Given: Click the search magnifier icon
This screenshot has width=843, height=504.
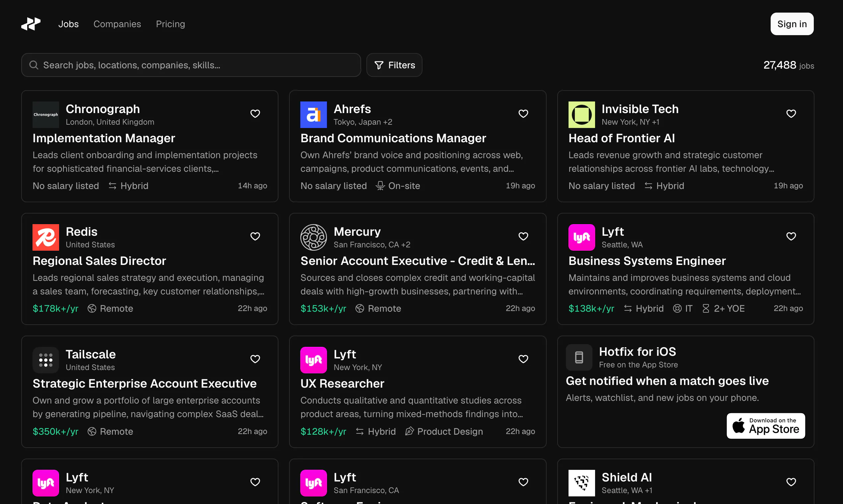Looking at the screenshot, I should tap(34, 65).
